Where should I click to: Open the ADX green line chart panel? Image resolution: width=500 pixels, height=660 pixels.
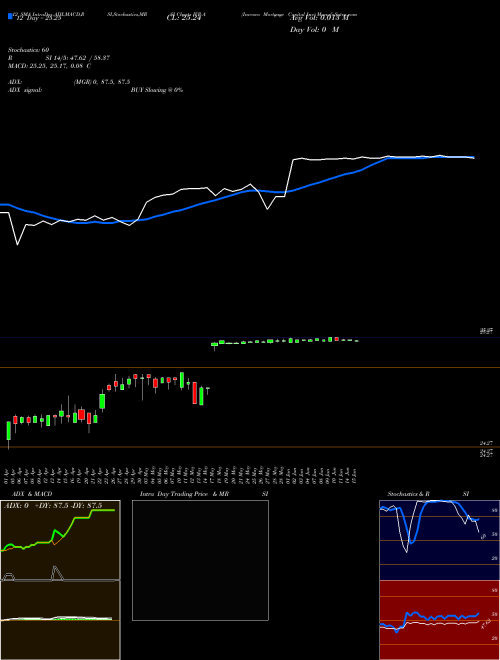tap(60, 540)
